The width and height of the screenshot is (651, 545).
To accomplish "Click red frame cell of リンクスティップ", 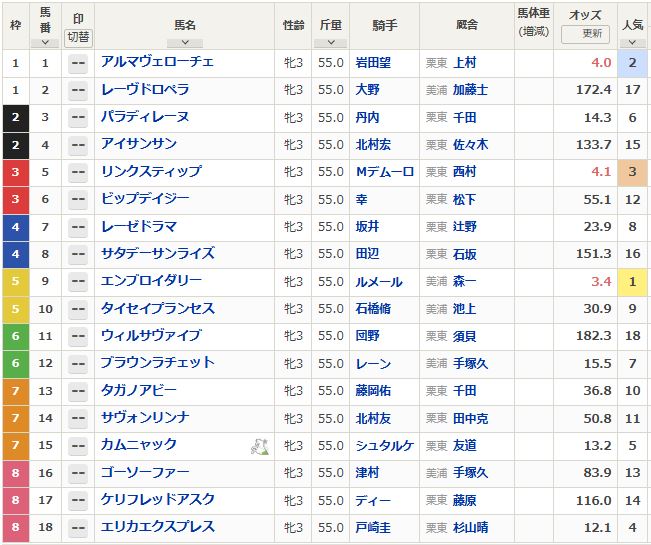I will (16, 172).
